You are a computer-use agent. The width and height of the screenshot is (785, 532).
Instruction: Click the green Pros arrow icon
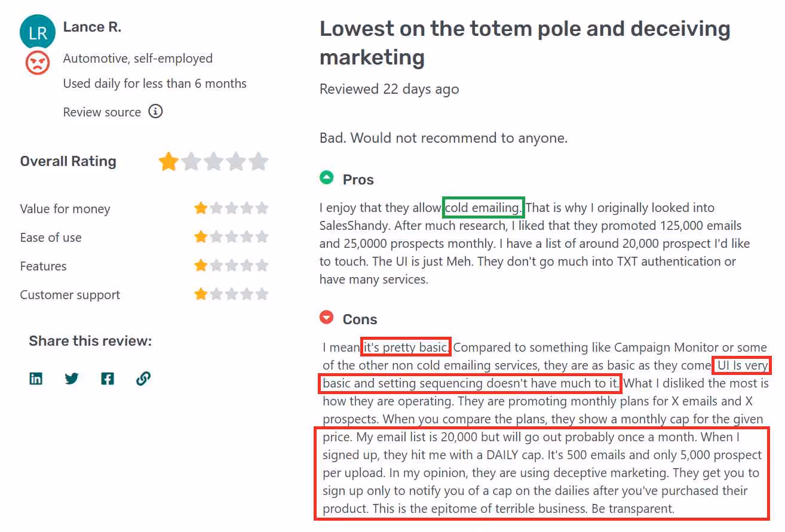[x=326, y=177]
